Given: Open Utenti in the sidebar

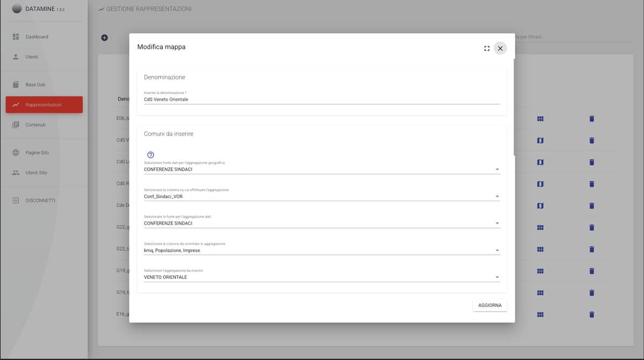Looking at the screenshot, I should [x=44, y=56].
